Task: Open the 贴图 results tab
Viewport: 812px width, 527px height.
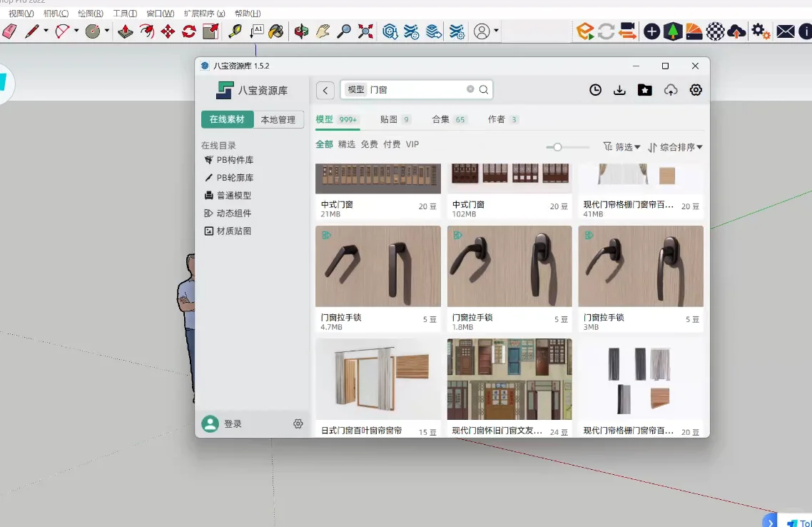Action: [x=395, y=119]
